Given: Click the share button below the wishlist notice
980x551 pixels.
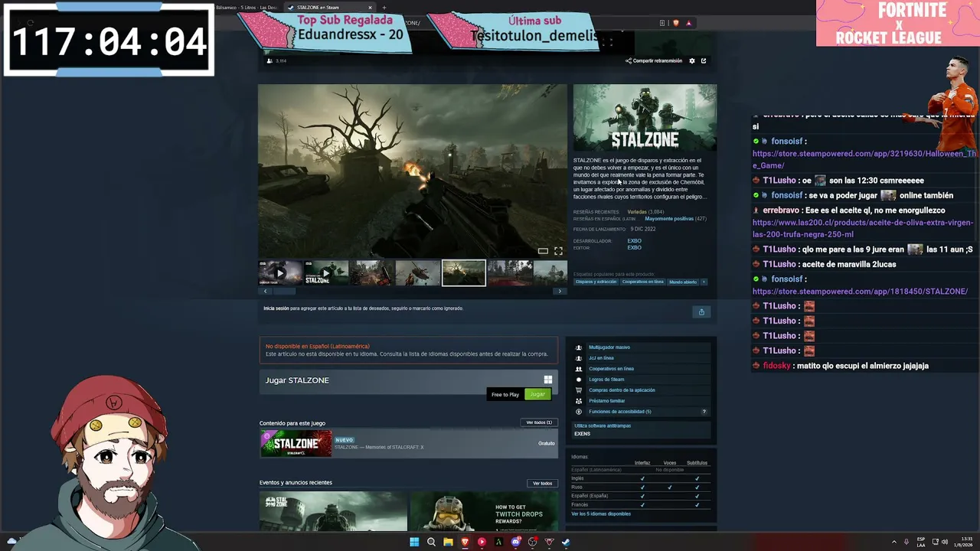Looking at the screenshot, I should pos(701,311).
